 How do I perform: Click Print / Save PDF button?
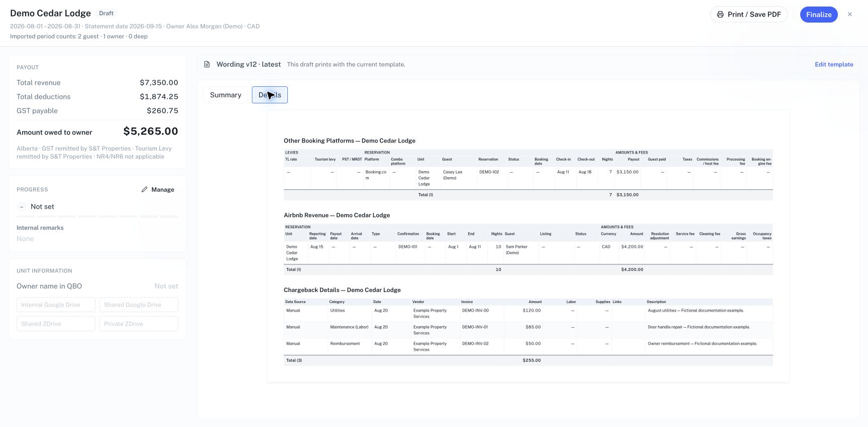point(749,15)
